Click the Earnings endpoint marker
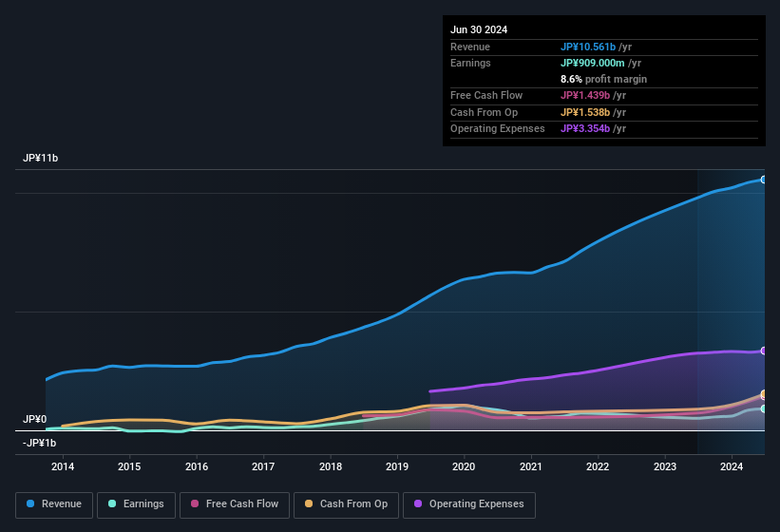This screenshot has height=532, width=780. 764,408
